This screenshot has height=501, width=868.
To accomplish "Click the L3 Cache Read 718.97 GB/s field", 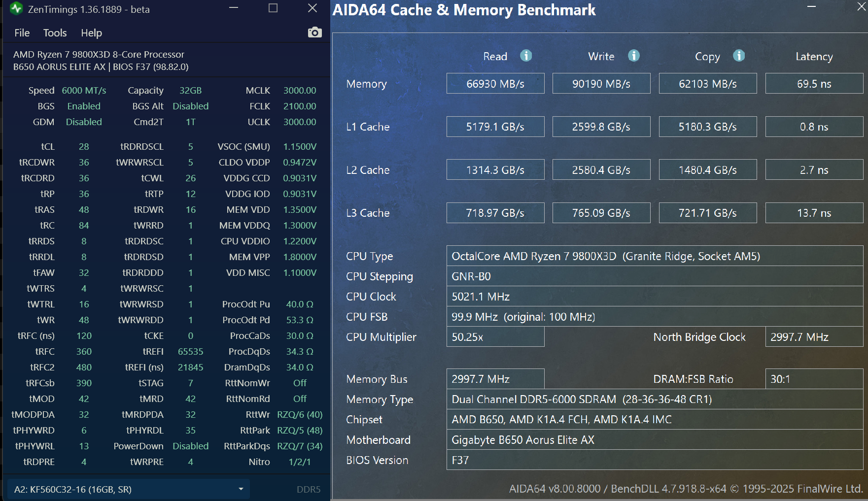I will click(495, 213).
